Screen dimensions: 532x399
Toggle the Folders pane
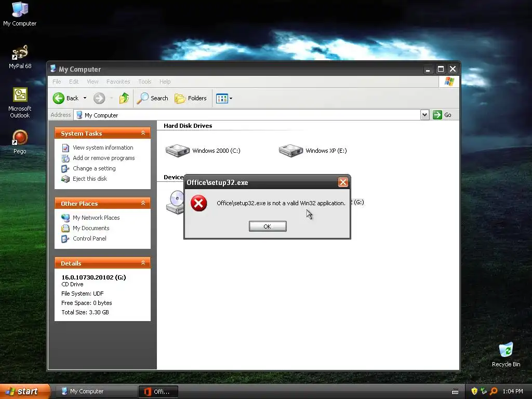point(190,98)
